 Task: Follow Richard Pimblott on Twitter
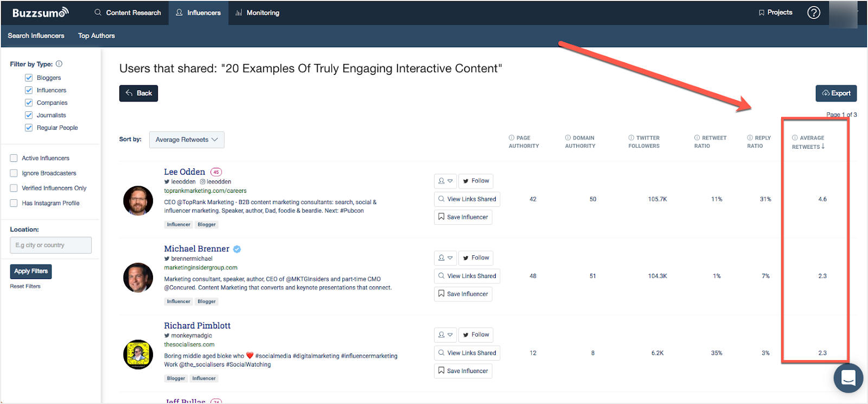pos(476,335)
